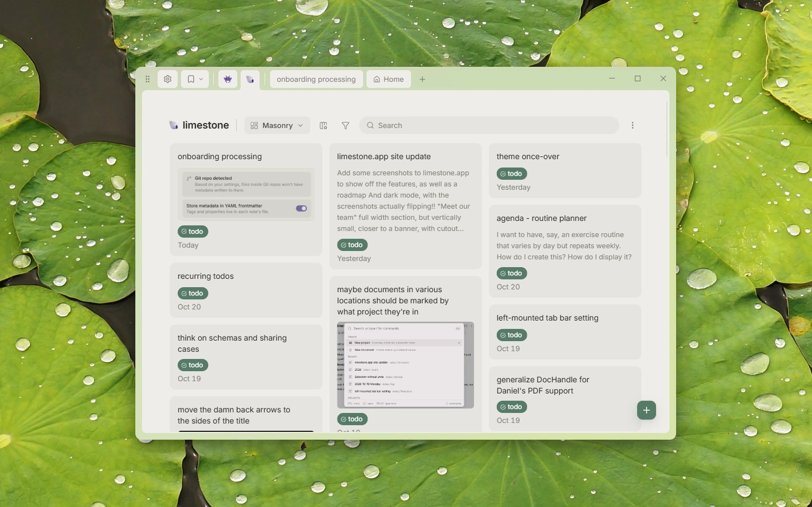Image resolution: width=812 pixels, height=507 pixels.
Task: Open 'limestone.app site update' note title
Action: [x=384, y=156]
